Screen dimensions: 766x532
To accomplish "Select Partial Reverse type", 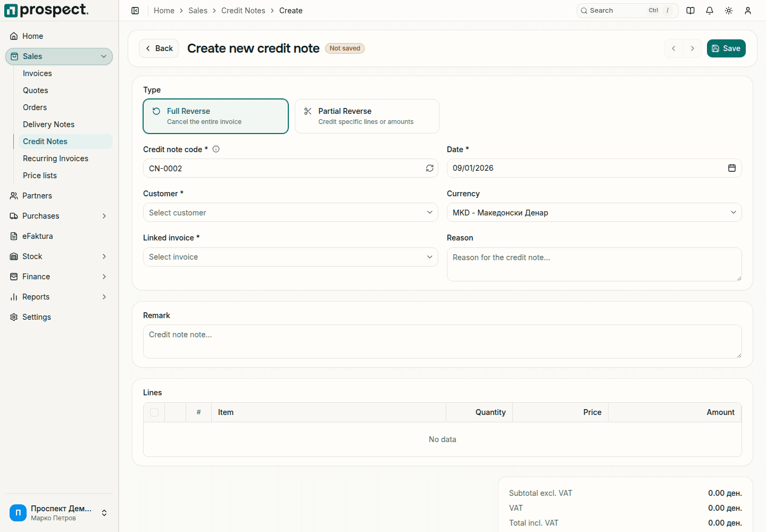I will coord(367,116).
